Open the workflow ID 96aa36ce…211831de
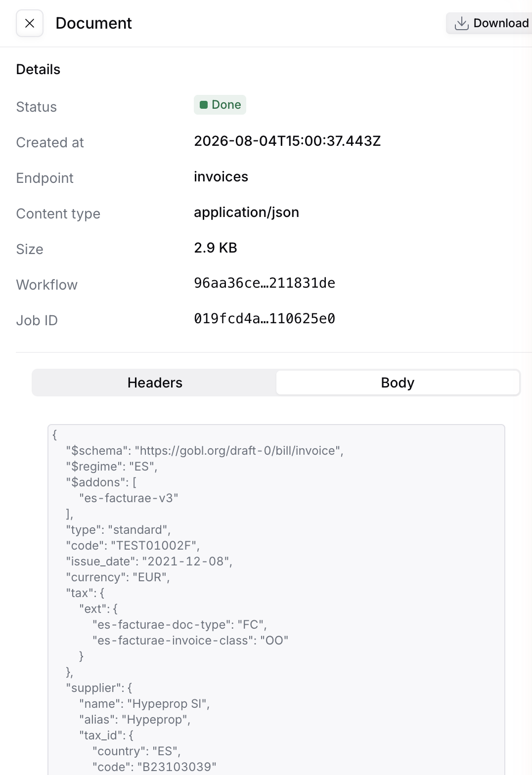 265,283
